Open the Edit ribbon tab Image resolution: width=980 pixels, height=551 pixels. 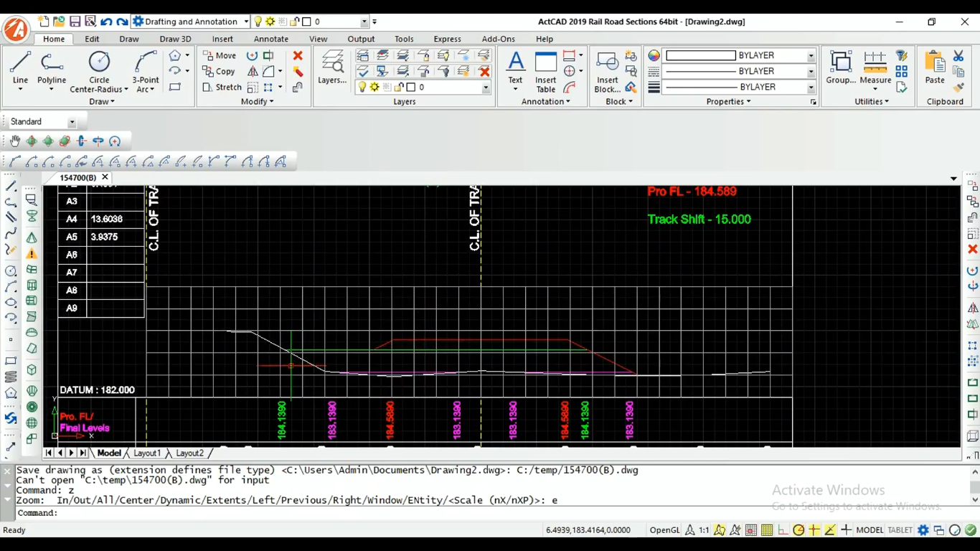coord(92,39)
